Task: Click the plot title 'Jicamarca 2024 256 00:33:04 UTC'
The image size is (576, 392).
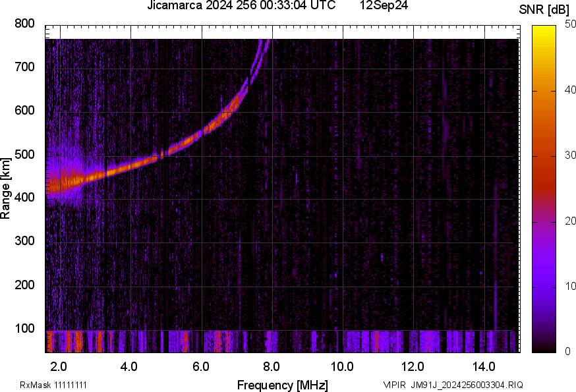Action: tap(241, 5)
